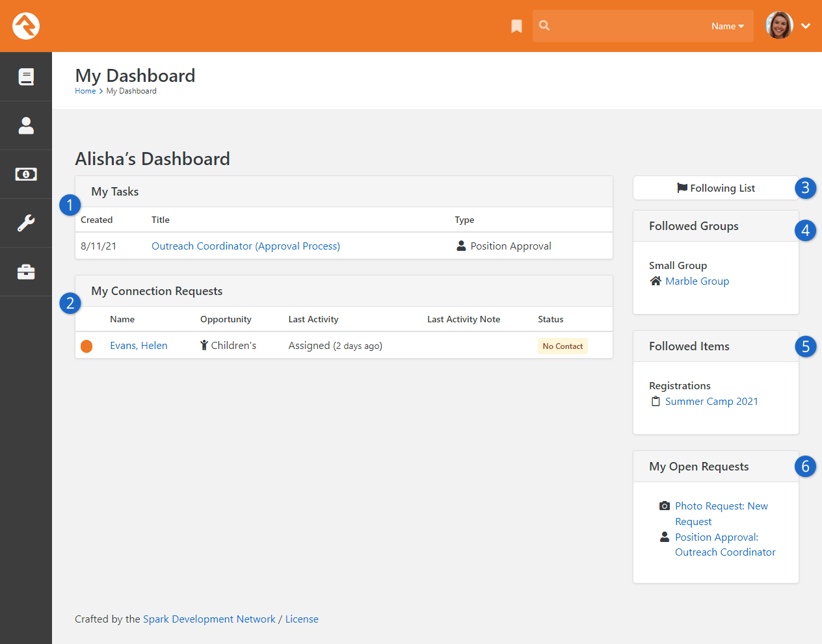Viewport: 822px width, 644px height.
Task: Visit Spark Development Network link
Action: 209,619
